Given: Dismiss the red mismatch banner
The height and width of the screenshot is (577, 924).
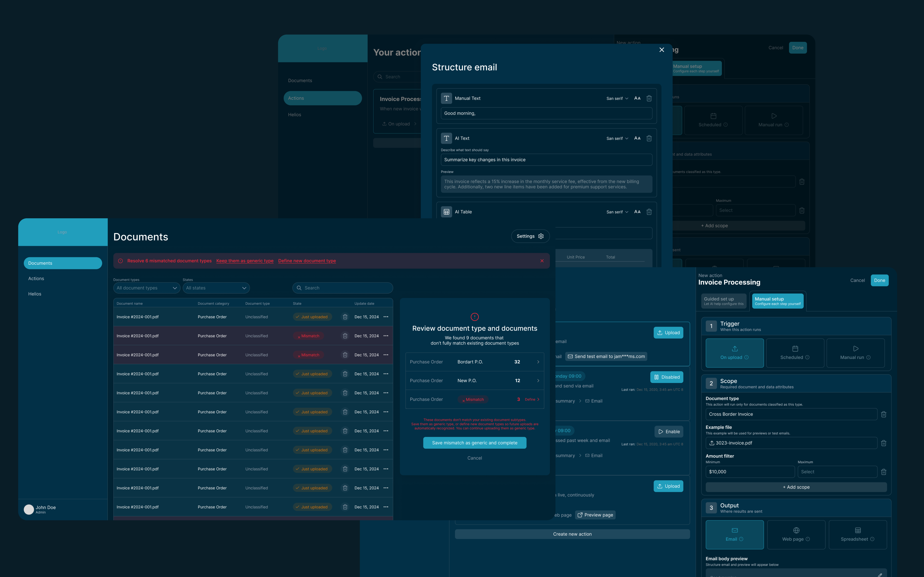Looking at the screenshot, I should (542, 261).
